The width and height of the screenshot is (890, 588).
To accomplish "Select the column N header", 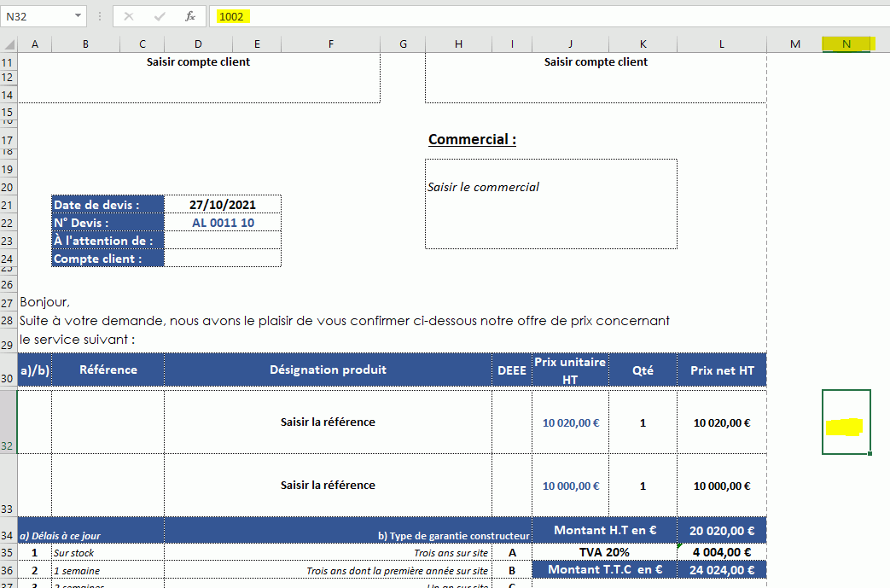I will point(846,44).
